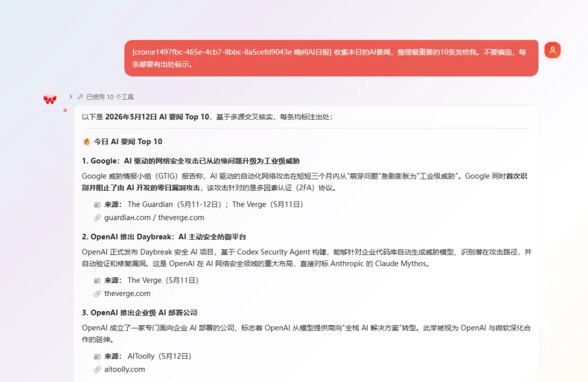
Task: Click the paragraph about 全栈 AI 解决方案 转型
Action: (306, 334)
